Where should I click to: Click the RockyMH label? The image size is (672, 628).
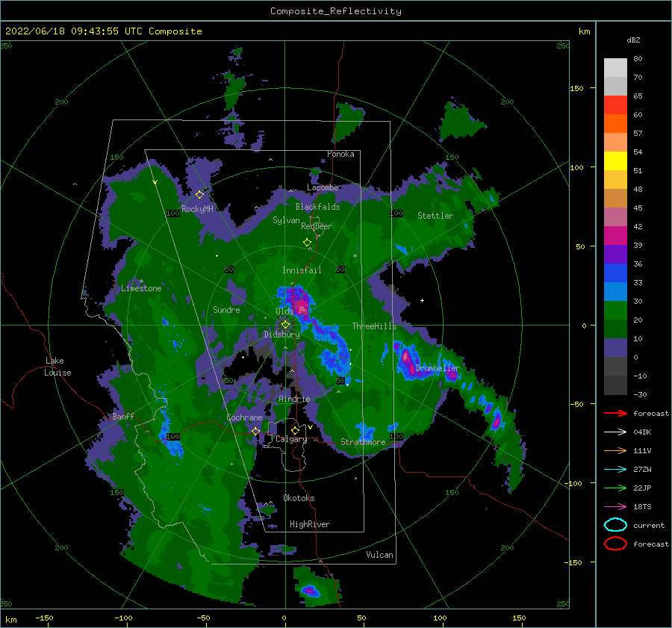coord(197,209)
